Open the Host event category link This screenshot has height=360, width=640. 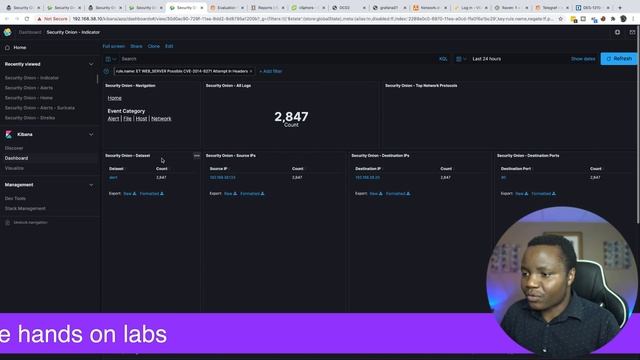(141, 119)
